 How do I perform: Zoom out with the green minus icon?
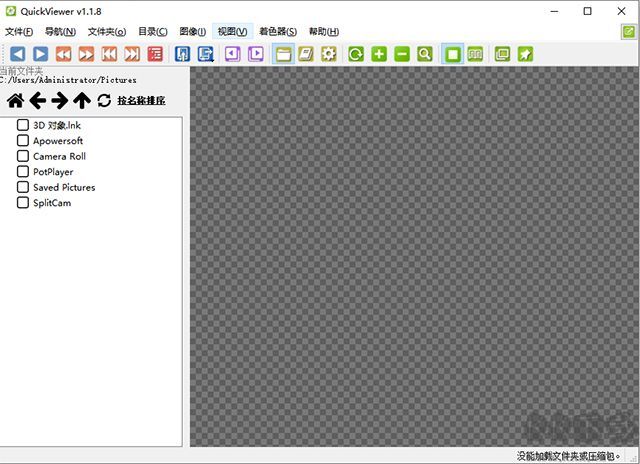tap(402, 54)
